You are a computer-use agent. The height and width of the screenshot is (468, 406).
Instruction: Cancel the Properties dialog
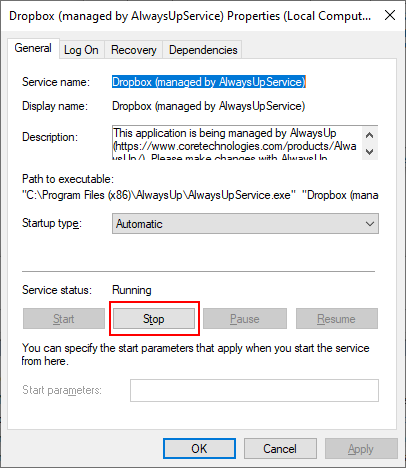pos(280,449)
